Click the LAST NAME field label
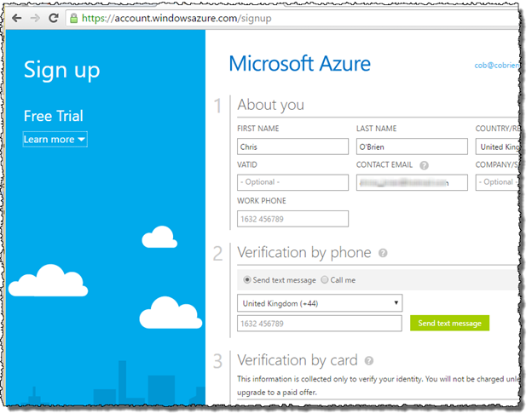The width and height of the screenshot is (532, 419). (376, 129)
